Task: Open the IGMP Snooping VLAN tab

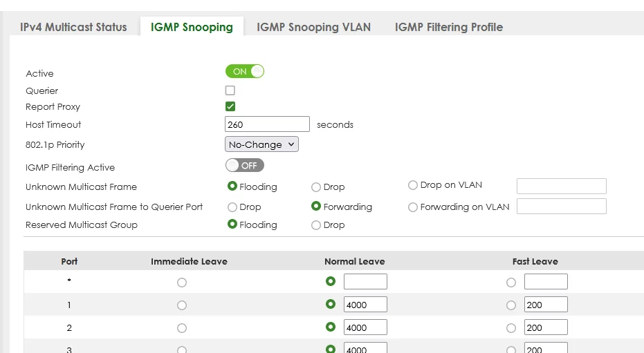Action: pos(313,27)
